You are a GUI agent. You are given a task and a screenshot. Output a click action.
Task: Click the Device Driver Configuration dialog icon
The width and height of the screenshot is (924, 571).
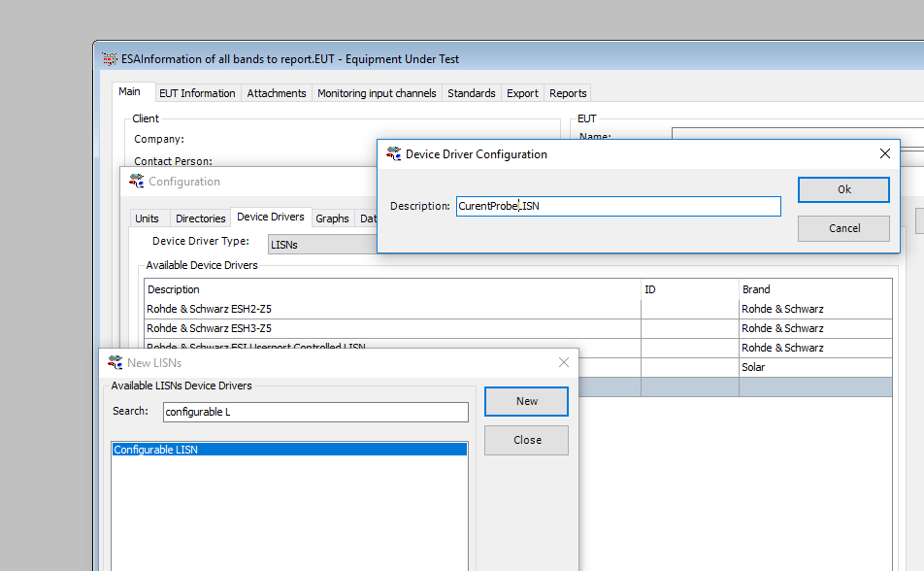tap(393, 153)
